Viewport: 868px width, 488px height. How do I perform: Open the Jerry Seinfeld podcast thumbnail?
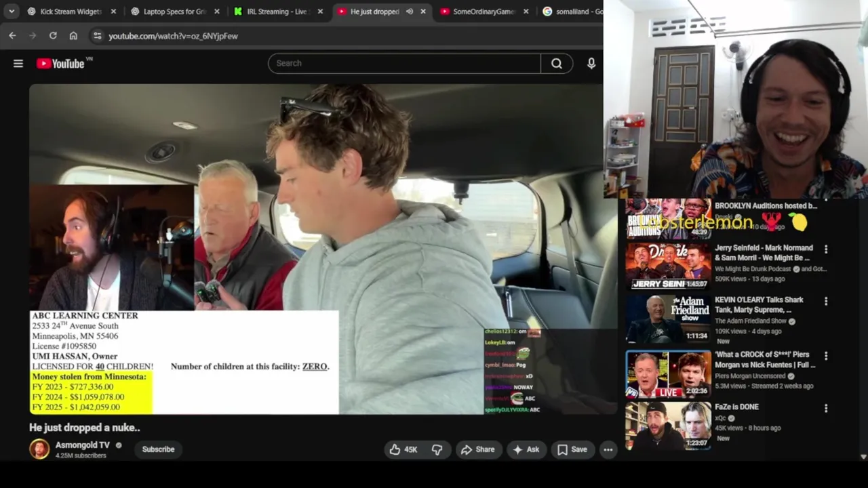click(x=668, y=266)
